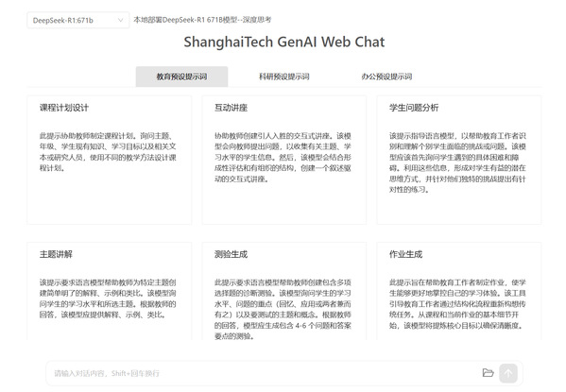Click the ShanghaiTech GenAI Web Chat title
Screen dimensions: 566x392
(x=284, y=42)
